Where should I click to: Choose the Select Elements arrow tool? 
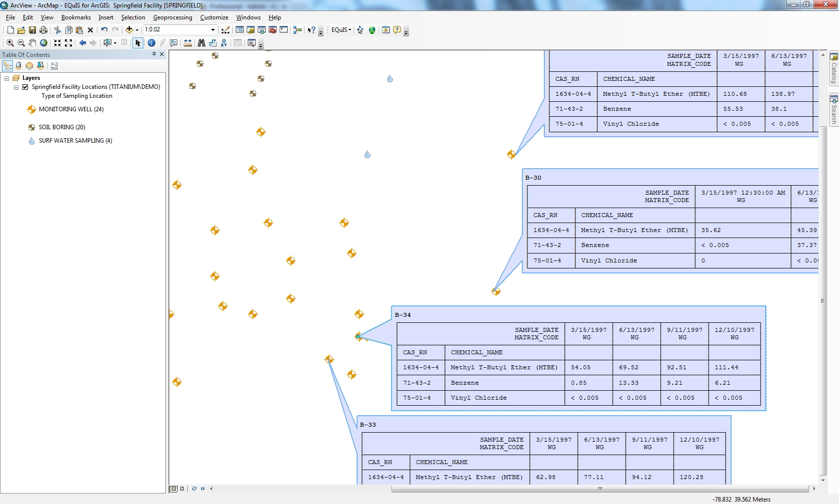tap(138, 43)
